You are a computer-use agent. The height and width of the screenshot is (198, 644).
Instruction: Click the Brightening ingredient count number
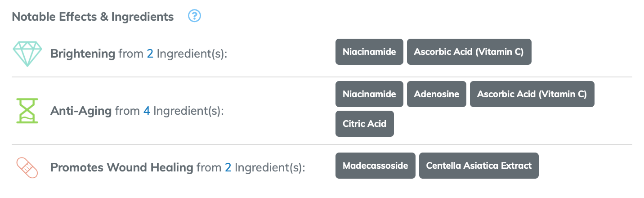(150, 54)
